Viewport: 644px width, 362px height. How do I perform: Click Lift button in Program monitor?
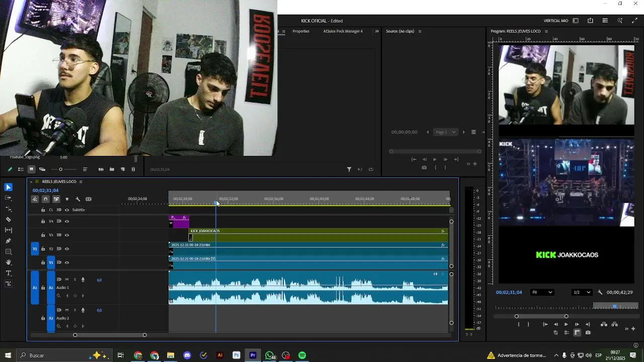click(x=604, y=324)
